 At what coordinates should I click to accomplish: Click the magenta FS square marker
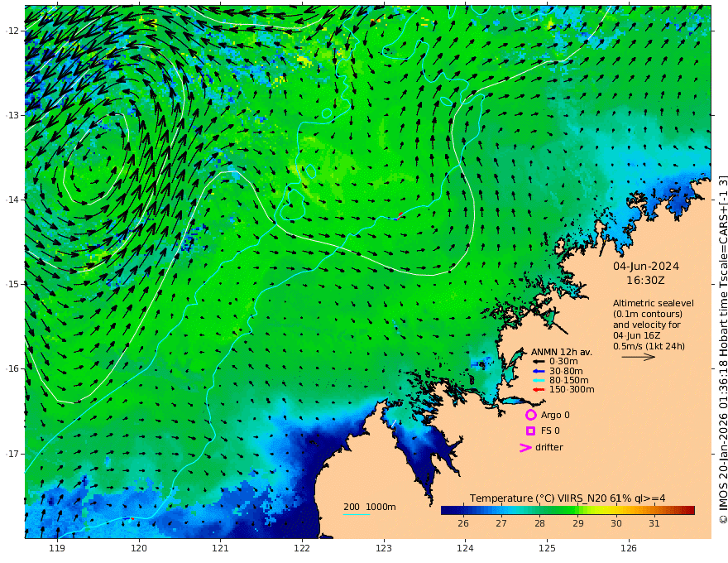pos(530,431)
